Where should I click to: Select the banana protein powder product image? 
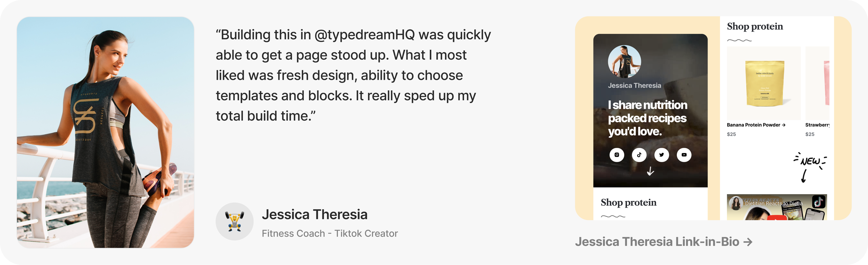(x=764, y=83)
